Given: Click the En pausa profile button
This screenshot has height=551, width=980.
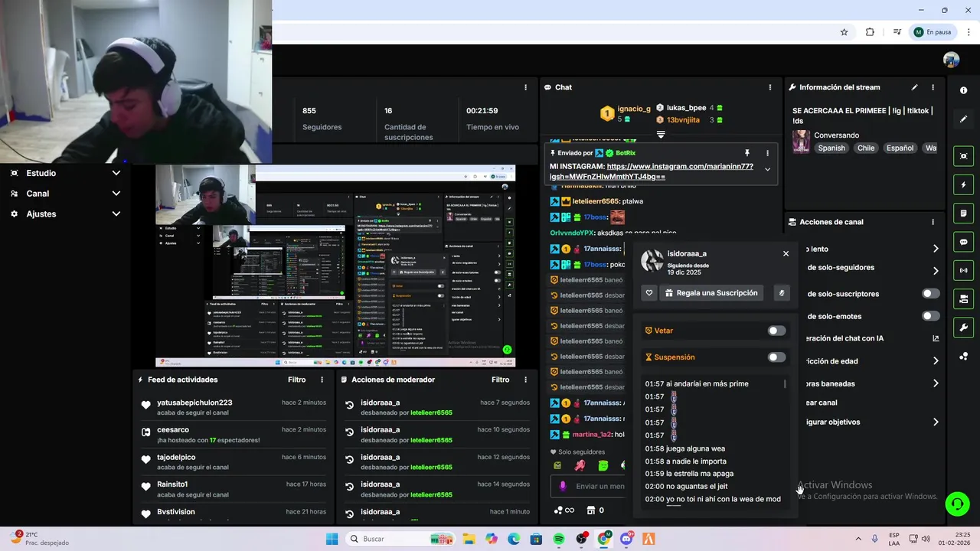Looking at the screenshot, I should coord(932,32).
